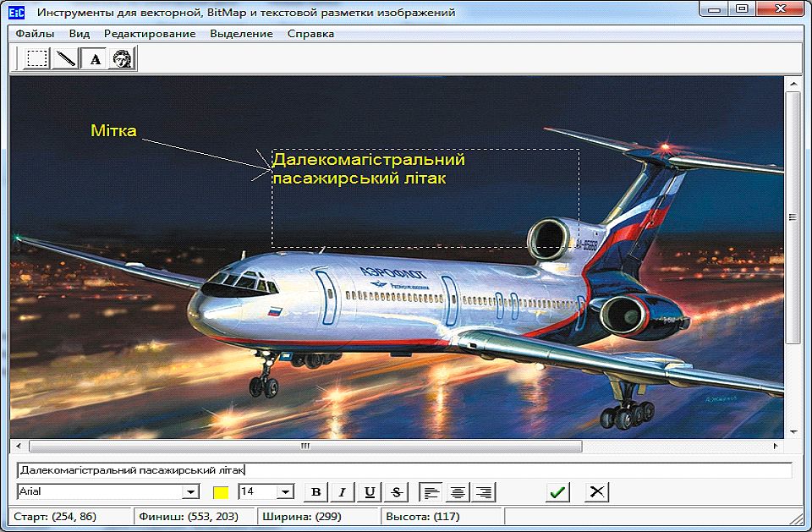
Task: Select the rectangular selection tool
Action: click(36, 59)
